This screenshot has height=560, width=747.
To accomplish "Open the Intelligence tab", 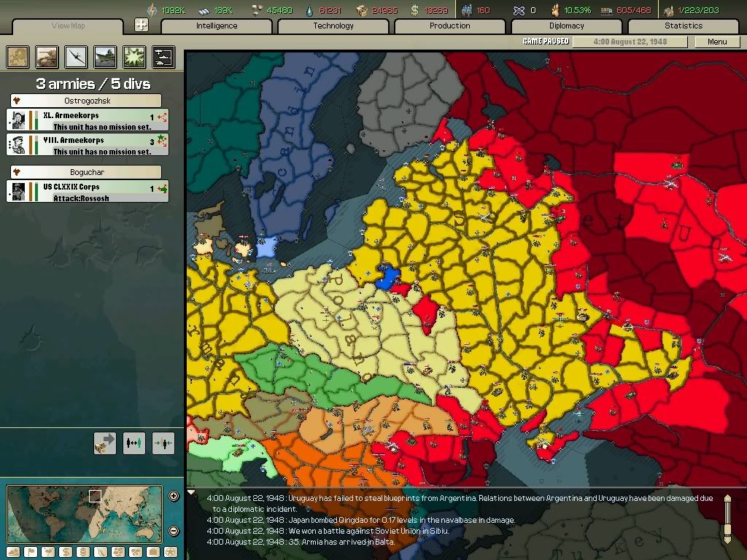I will pos(217,26).
